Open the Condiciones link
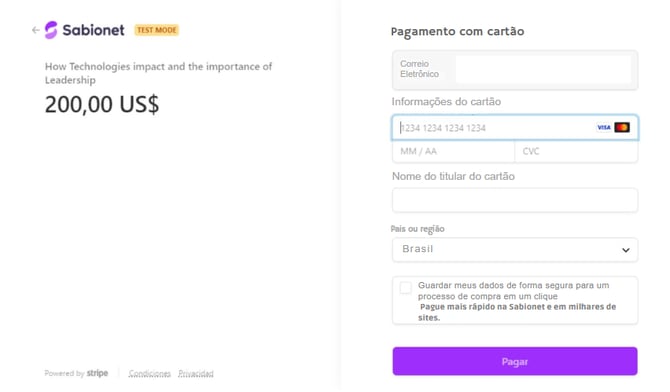The image size is (670, 392). pos(150,374)
